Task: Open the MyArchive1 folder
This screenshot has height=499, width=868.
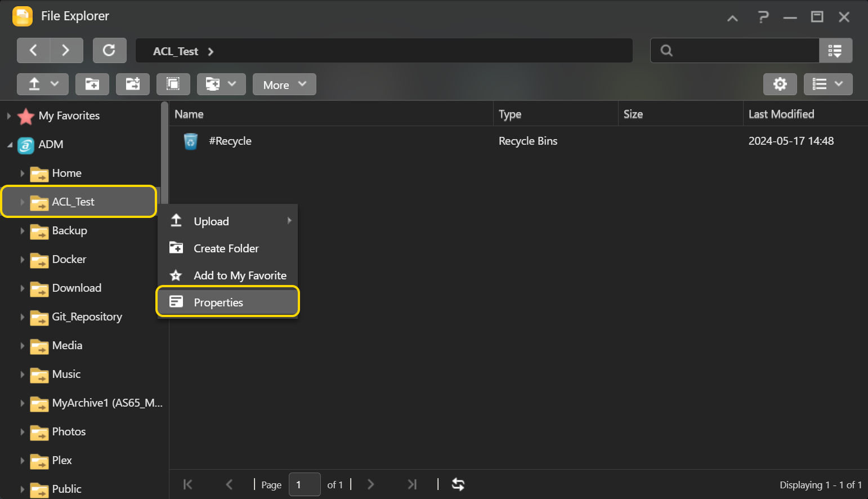Action: coord(107,403)
